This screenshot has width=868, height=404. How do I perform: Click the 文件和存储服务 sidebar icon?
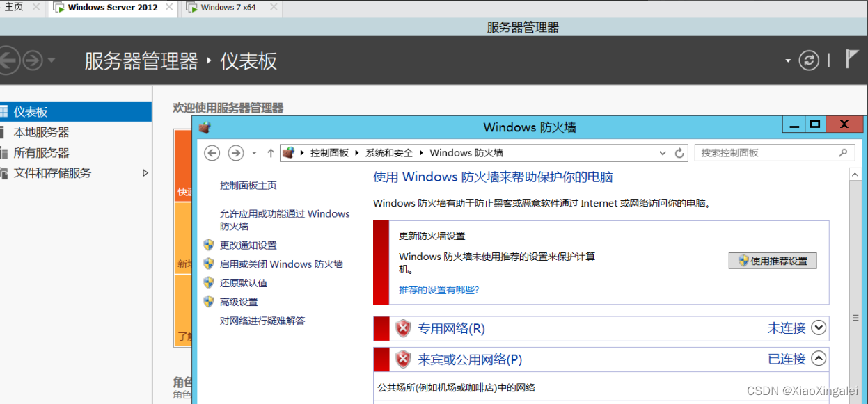pyautogui.click(x=3, y=173)
